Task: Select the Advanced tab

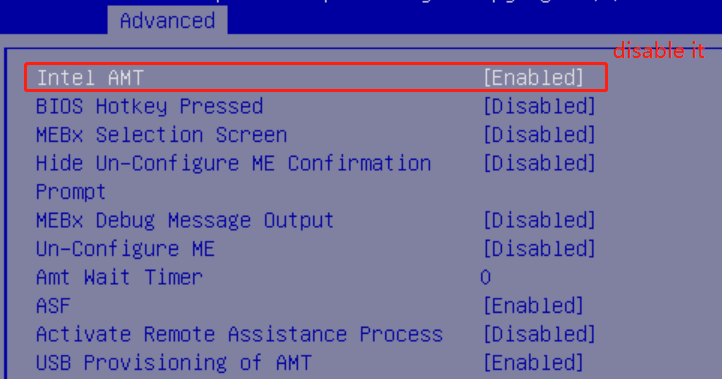Action: click(x=168, y=21)
